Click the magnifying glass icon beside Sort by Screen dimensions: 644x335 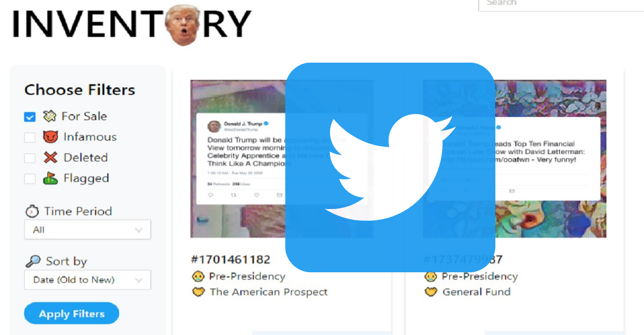pos(33,261)
